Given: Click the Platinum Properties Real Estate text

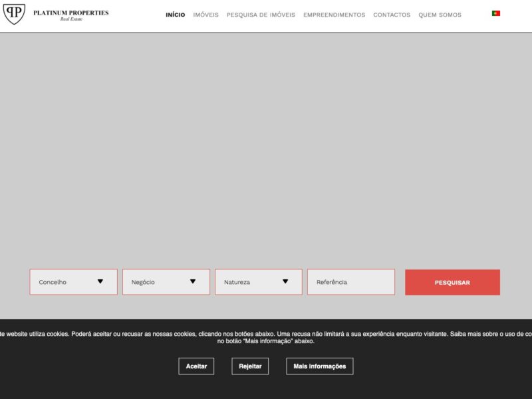Looking at the screenshot, I should coord(71,15).
